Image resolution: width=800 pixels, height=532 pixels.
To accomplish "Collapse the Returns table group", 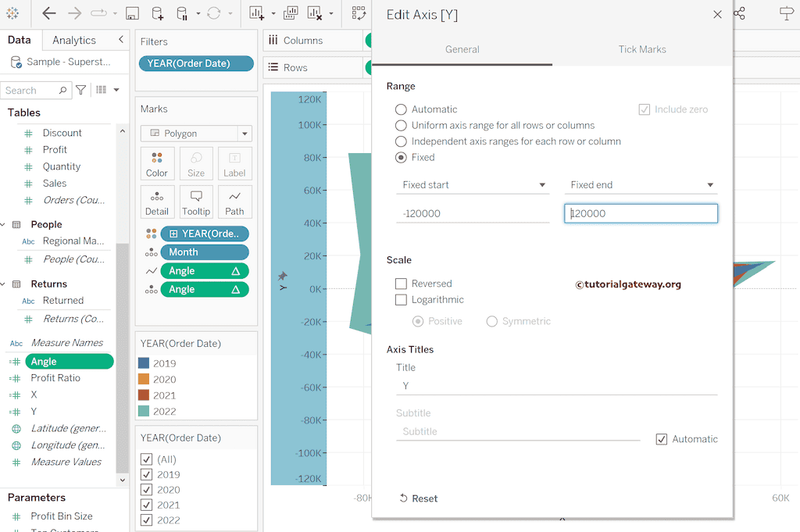I will pos(3,284).
